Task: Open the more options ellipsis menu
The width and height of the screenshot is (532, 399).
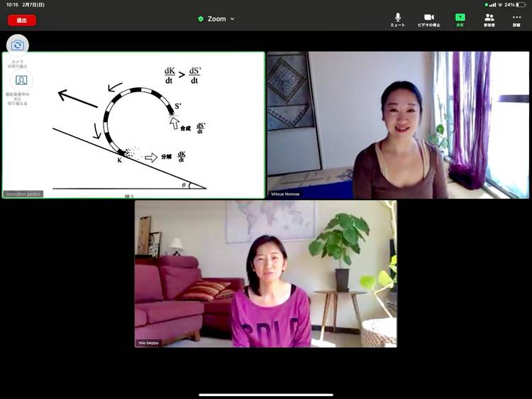Action: coord(516,19)
